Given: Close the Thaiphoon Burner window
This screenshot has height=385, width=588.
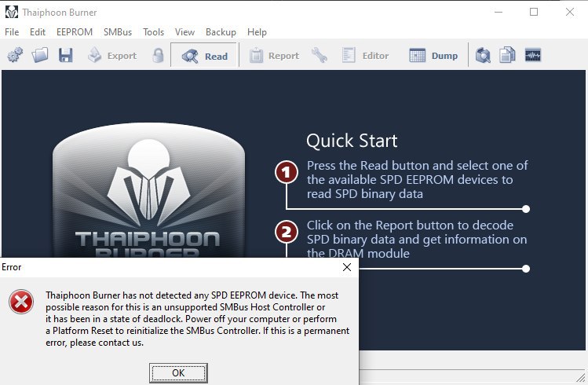Looking at the screenshot, I should coord(570,12).
